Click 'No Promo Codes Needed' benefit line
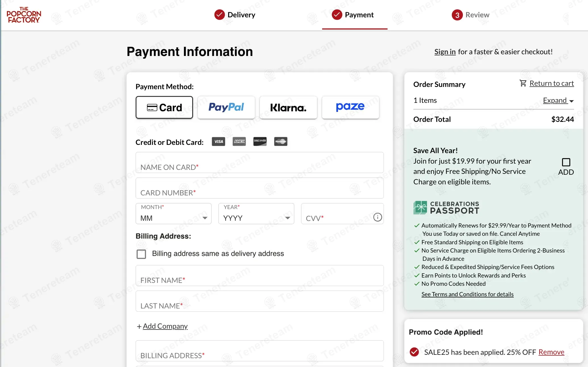 tap(454, 284)
